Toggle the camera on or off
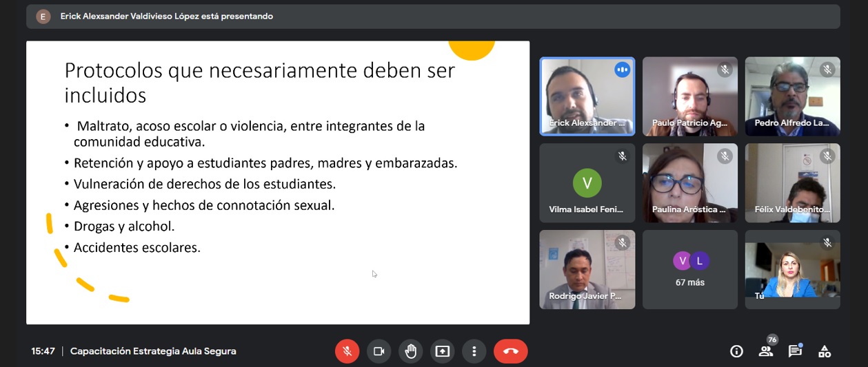 point(379,351)
